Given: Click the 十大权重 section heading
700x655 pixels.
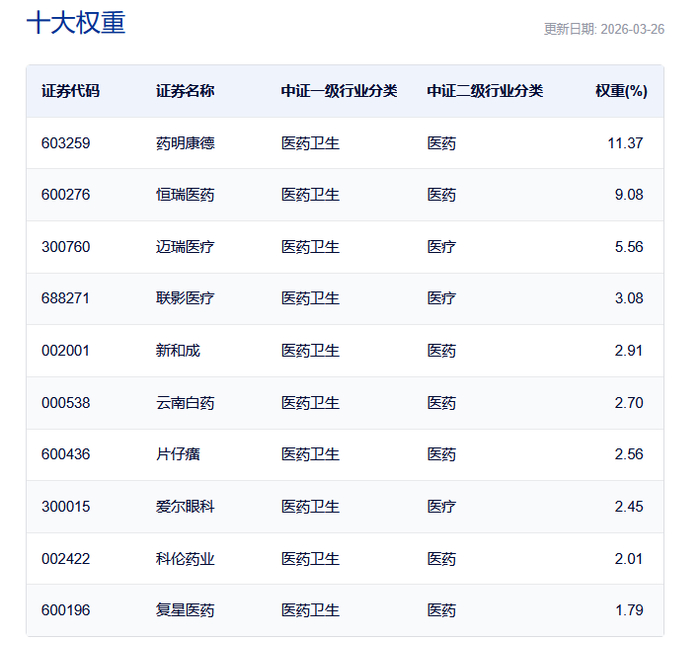Looking at the screenshot, I should pos(76,24).
